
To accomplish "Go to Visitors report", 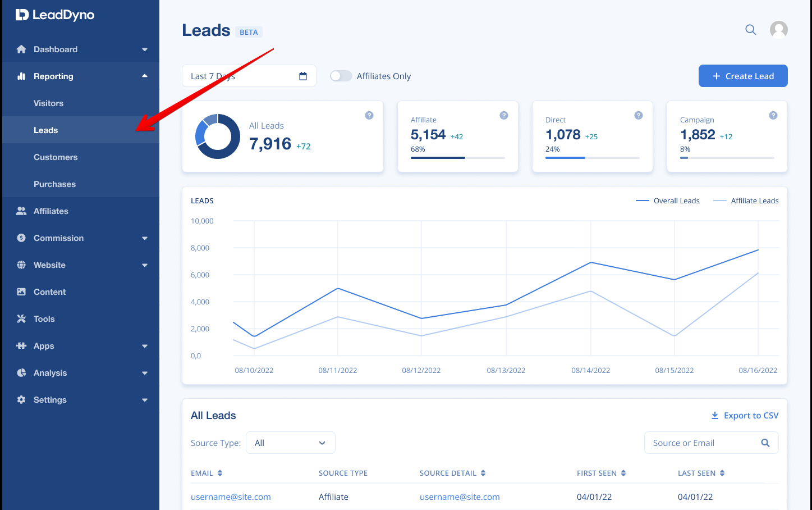I will coord(81,103).
